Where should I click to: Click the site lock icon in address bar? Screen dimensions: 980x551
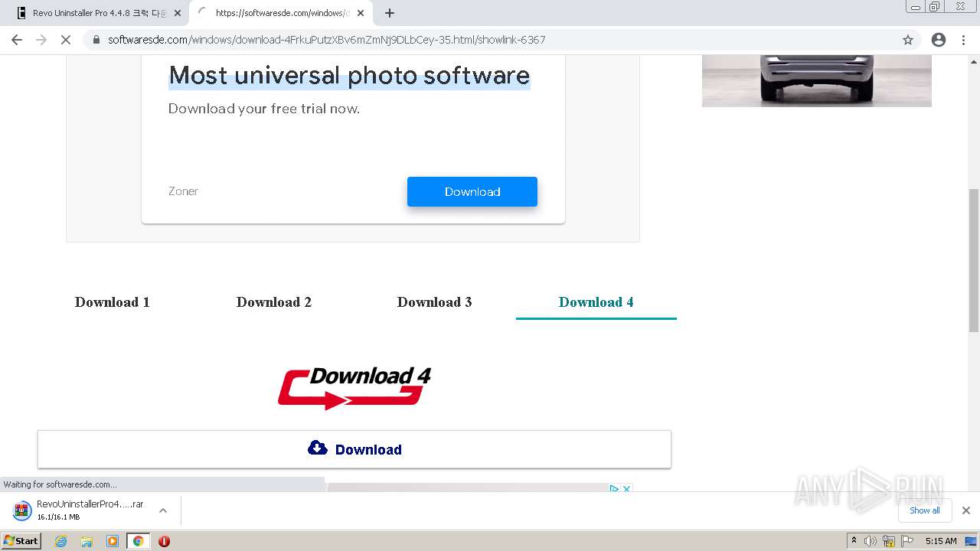[x=96, y=40]
